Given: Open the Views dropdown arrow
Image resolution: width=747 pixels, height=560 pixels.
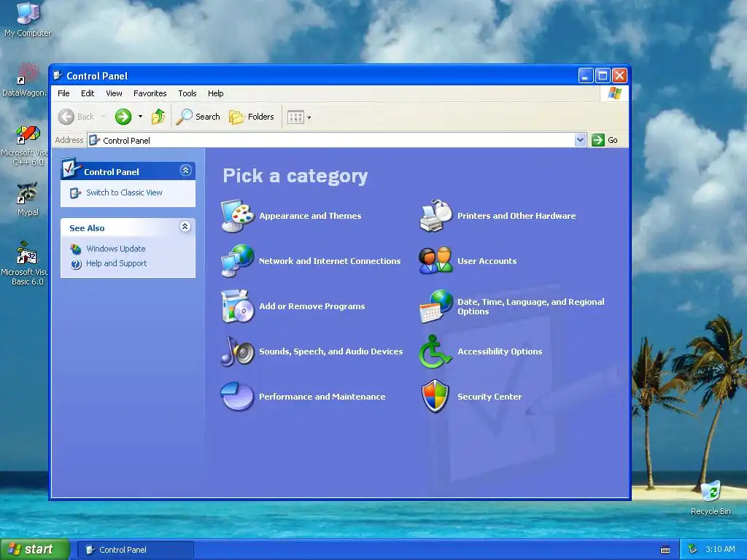Looking at the screenshot, I should (309, 117).
